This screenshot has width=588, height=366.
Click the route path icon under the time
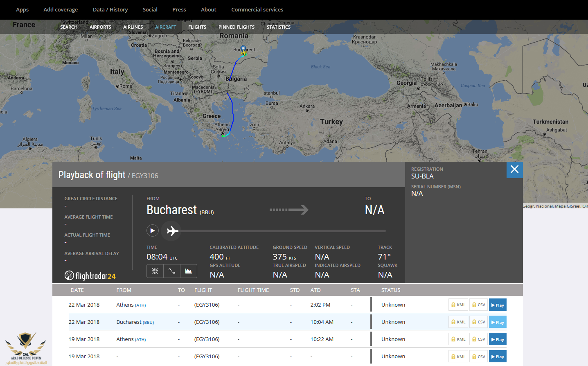(172, 271)
